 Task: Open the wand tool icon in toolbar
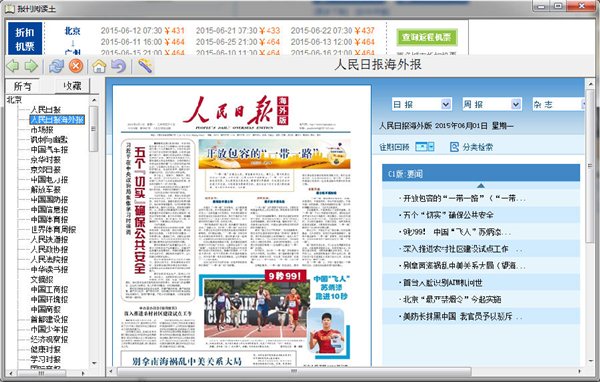[x=145, y=66]
